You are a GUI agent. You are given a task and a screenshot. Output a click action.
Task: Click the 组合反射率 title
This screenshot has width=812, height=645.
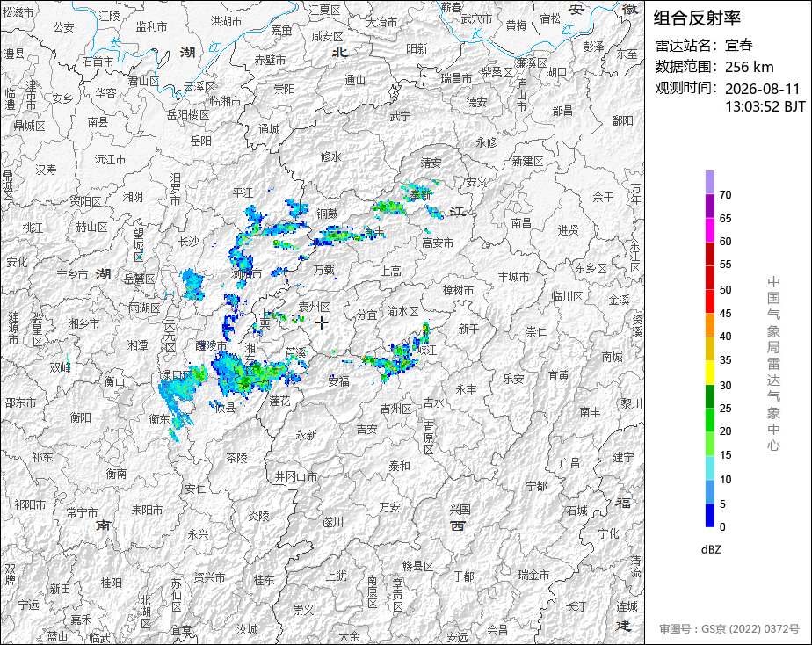coord(697,18)
